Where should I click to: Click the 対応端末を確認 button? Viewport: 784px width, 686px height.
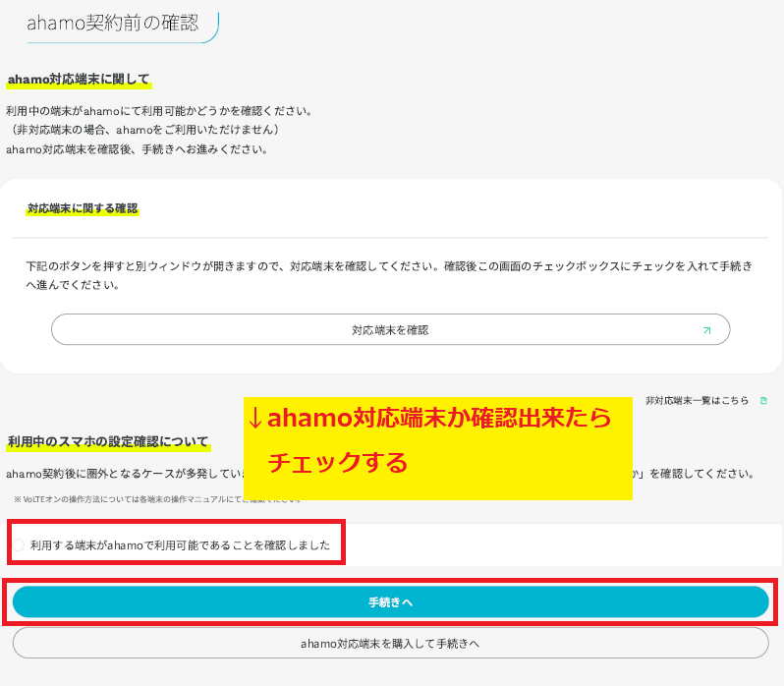point(390,329)
